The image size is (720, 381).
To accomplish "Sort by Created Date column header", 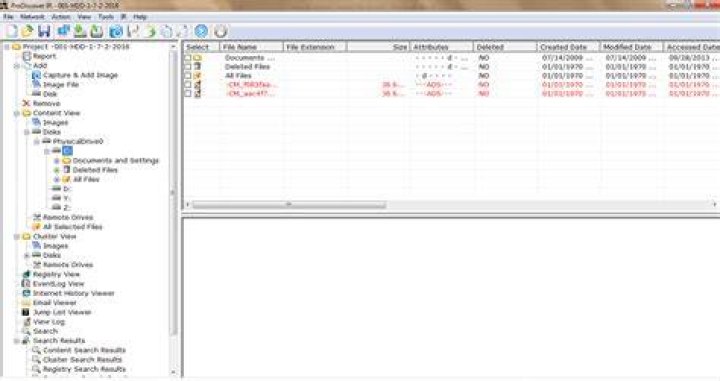I will 568,47.
